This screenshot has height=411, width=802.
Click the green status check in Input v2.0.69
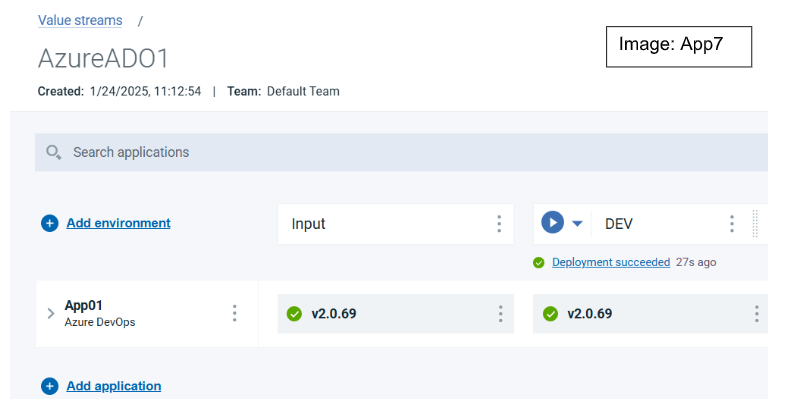coord(294,314)
